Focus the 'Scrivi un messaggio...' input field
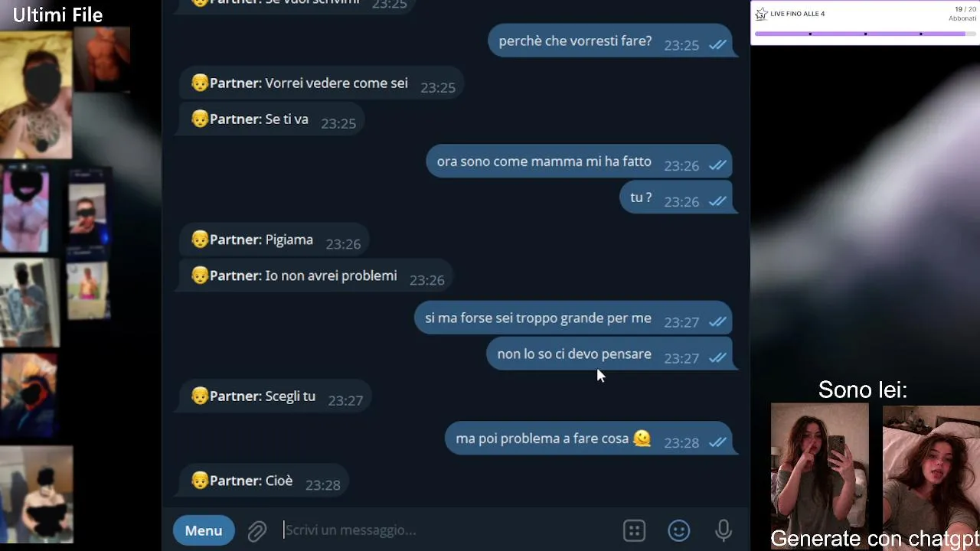 [448, 530]
